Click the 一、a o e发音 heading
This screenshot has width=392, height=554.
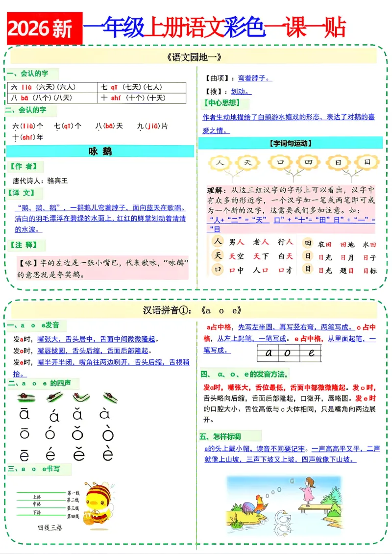34,326
